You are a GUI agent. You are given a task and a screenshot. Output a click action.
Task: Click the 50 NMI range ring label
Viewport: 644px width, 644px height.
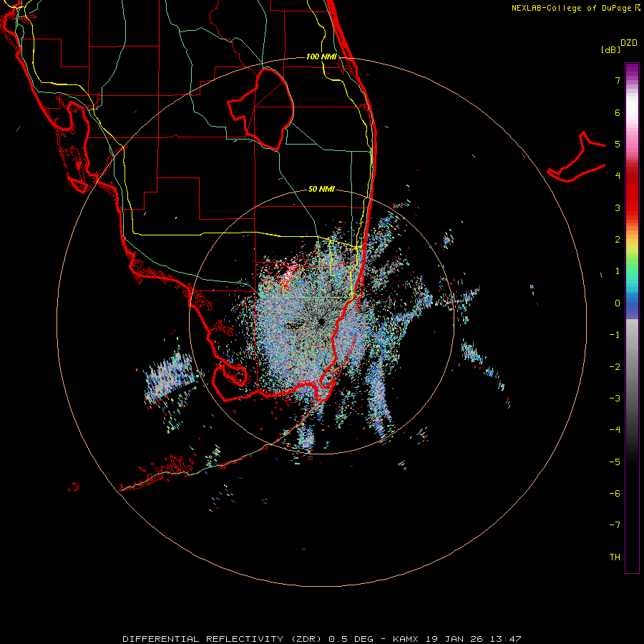pyautogui.click(x=321, y=189)
